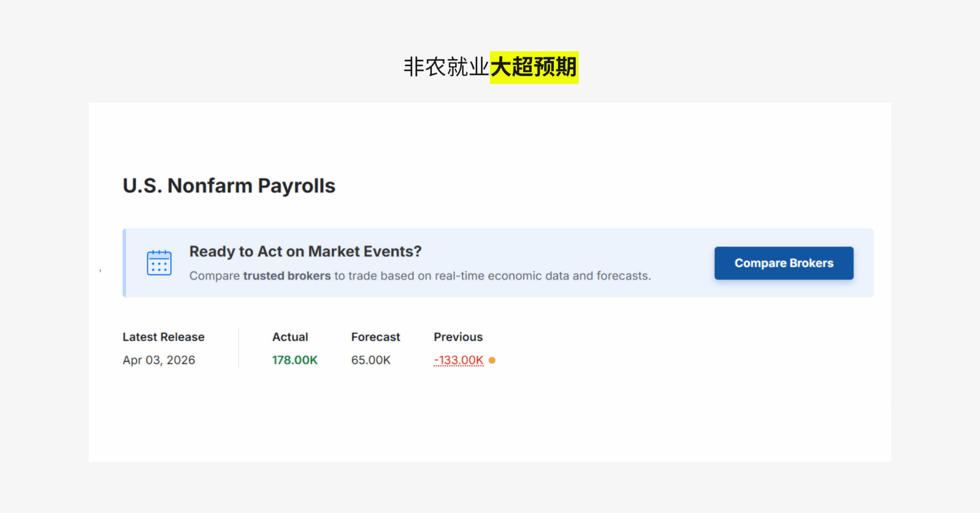Click the Actual value 178.00K
The width and height of the screenshot is (980, 513).
coord(295,360)
